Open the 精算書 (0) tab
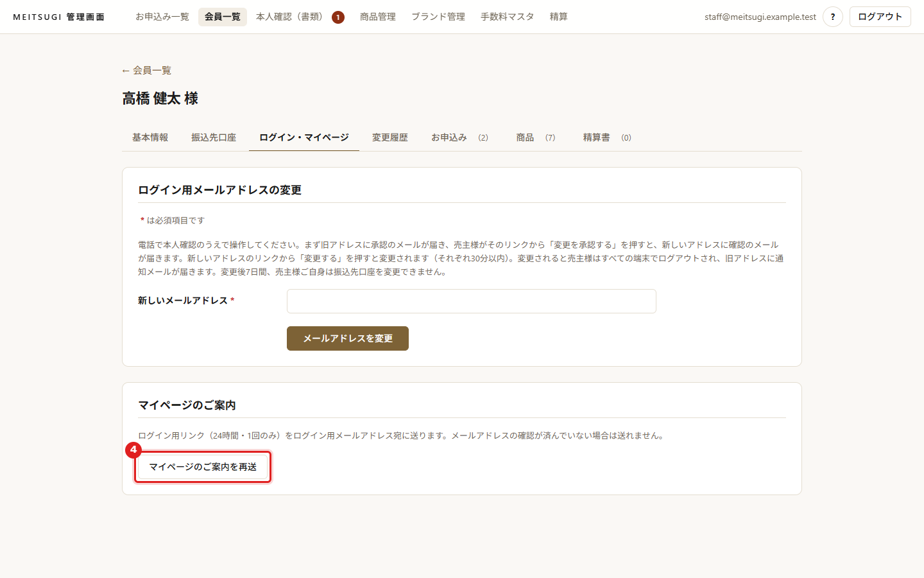Screen dimensions: 924x578 pos(607,137)
